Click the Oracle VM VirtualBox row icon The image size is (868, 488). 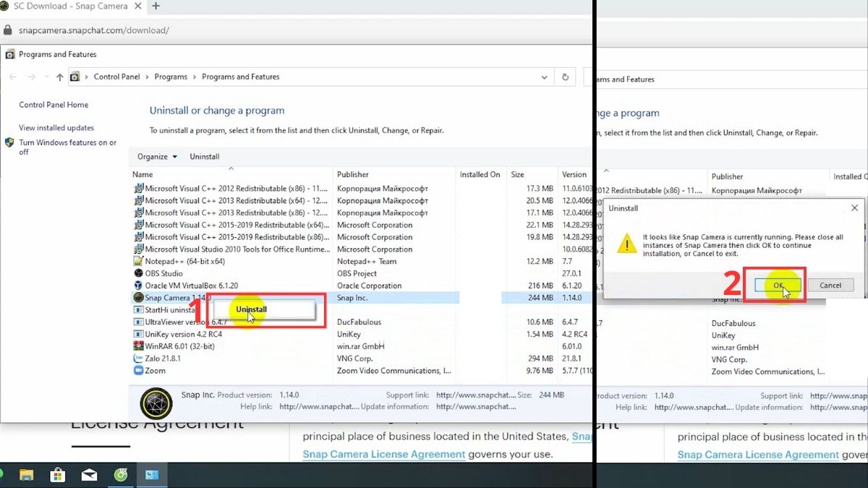click(139, 286)
